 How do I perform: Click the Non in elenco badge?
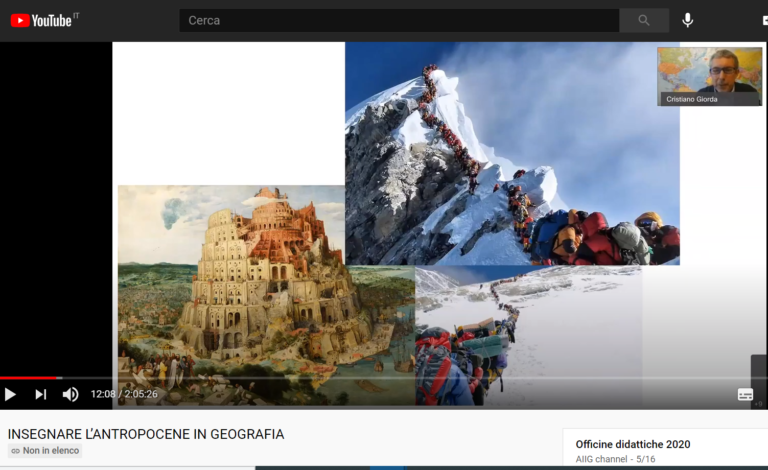click(x=45, y=450)
